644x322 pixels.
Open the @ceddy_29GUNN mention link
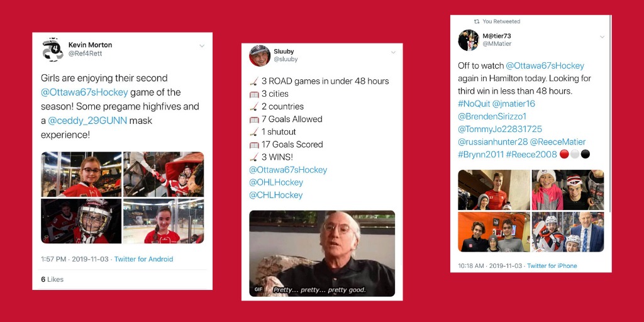tap(87, 121)
